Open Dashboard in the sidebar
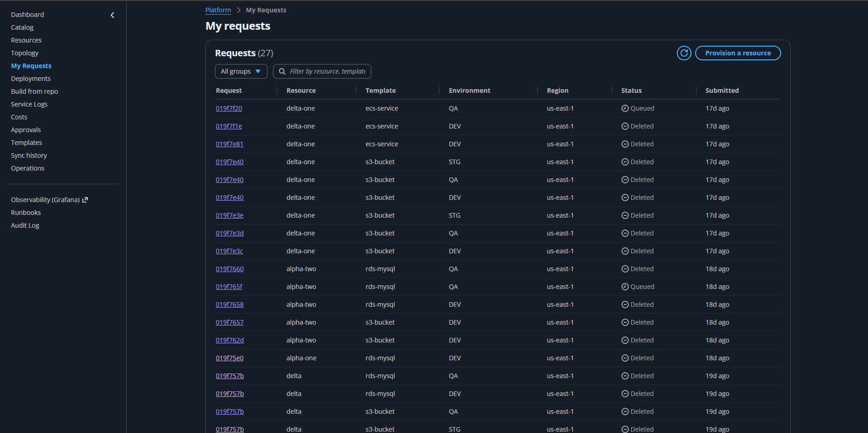 pyautogui.click(x=27, y=15)
